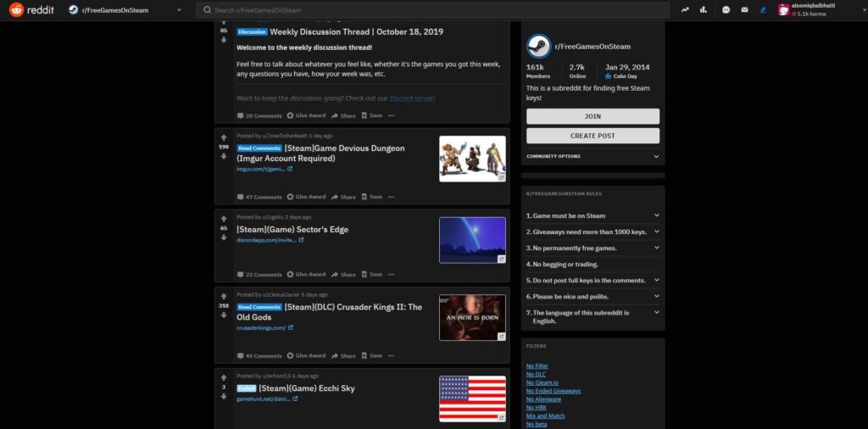Click the Discussion flair tag
This screenshot has width=868, height=429.
tap(252, 32)
